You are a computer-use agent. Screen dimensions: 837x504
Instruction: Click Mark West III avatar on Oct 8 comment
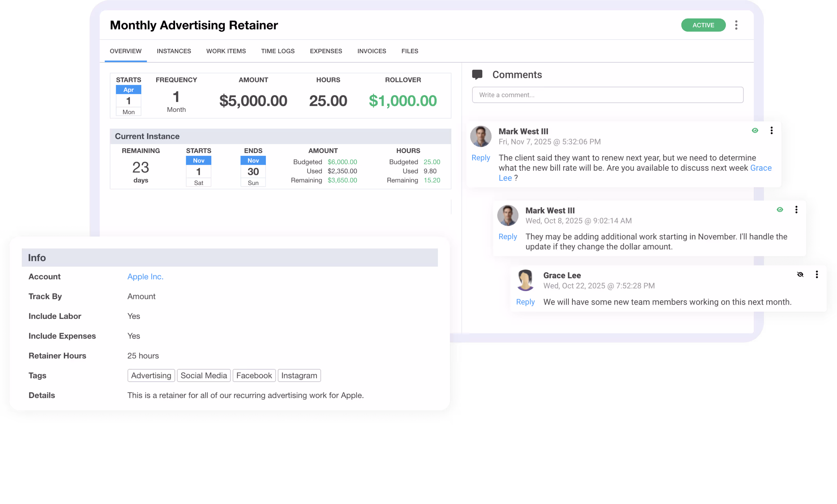(508, 215)
